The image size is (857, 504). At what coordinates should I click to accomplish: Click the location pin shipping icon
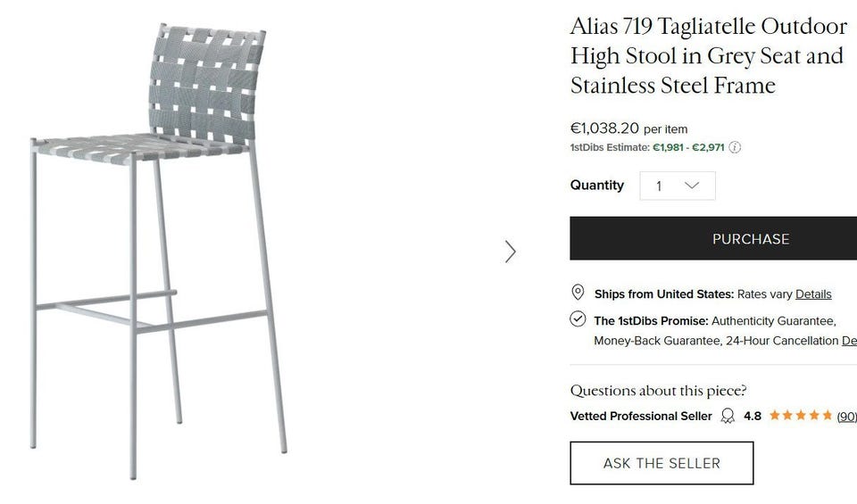click(x=578, y=293)
